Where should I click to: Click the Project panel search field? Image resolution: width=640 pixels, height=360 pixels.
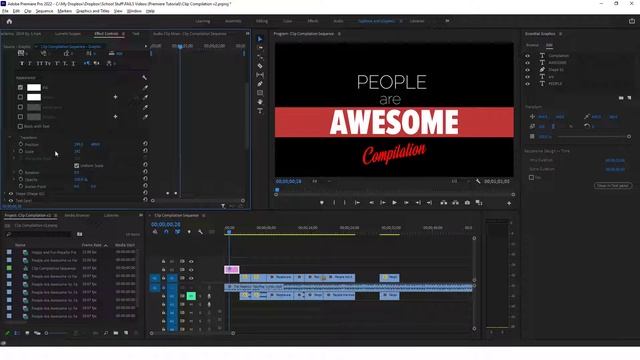coord(40,234)
